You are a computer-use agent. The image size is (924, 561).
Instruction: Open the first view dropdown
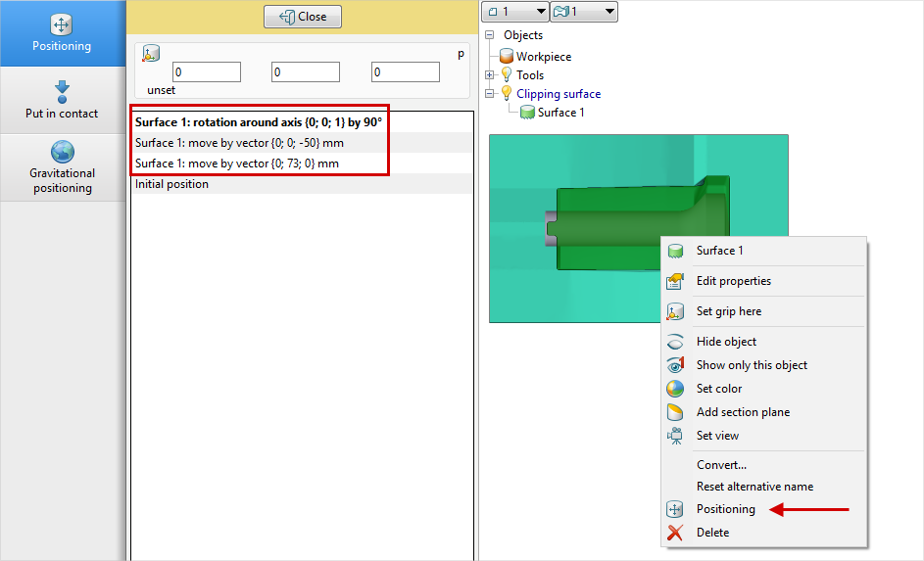tap(516, 12)
